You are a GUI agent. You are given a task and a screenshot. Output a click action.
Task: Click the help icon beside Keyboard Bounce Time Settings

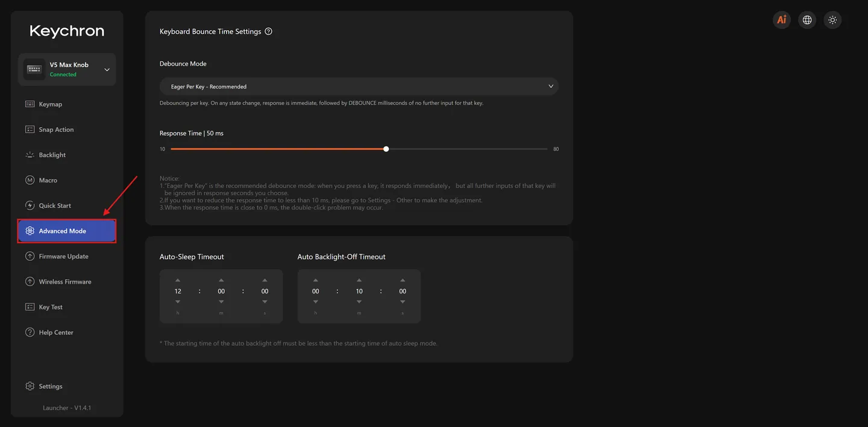[268, 31]
